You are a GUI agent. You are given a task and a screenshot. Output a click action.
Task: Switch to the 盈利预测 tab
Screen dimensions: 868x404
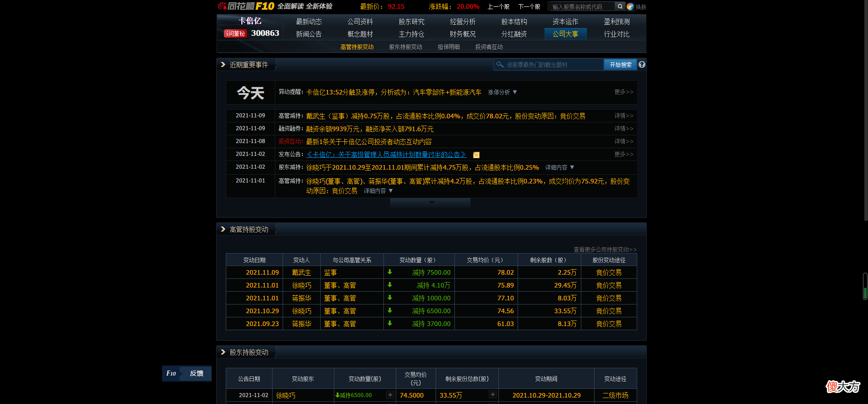[x=617, y=22]
